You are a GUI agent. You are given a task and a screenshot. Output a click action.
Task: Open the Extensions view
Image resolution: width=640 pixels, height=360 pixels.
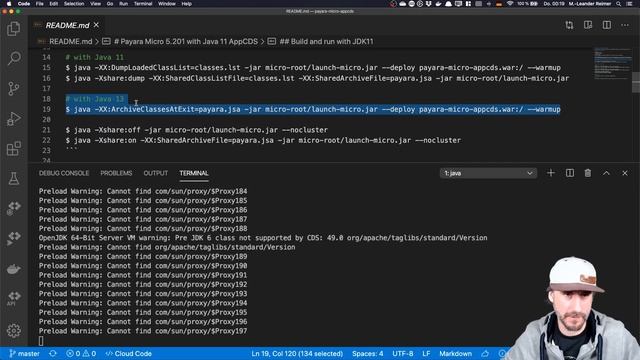(x=14, y=149)
